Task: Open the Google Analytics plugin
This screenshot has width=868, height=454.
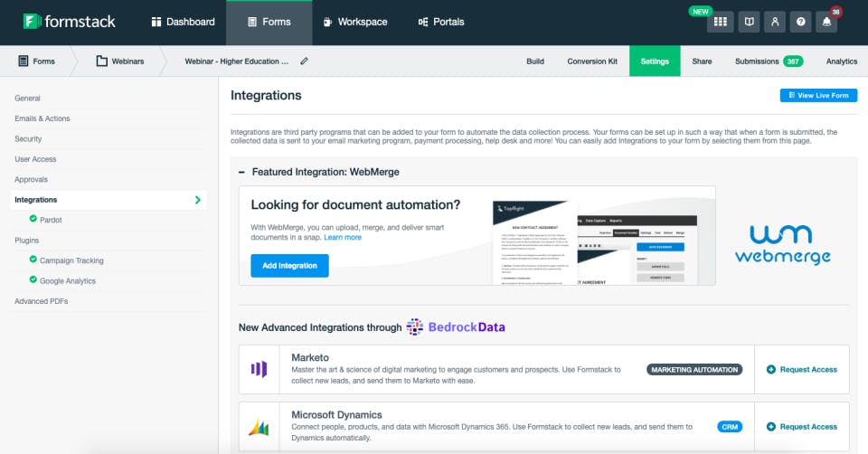Action: tap(68, 281)
